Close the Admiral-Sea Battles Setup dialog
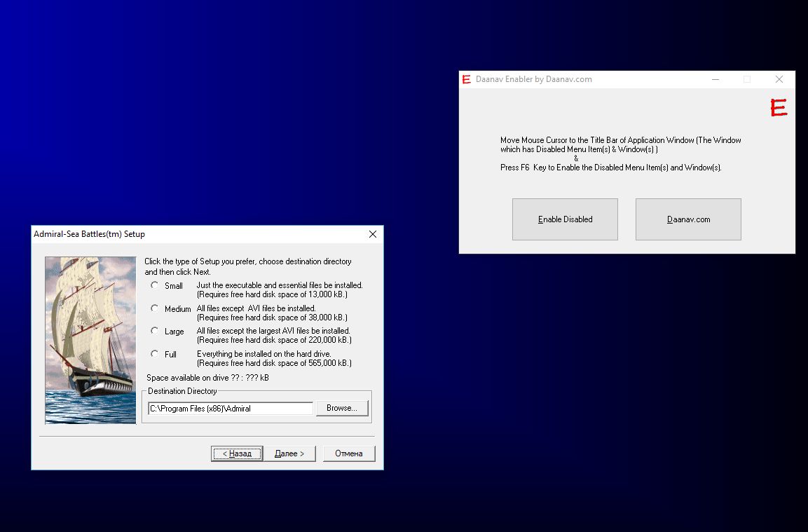Image resolution: width=808 pixels, height=532 pixels. 373,234
